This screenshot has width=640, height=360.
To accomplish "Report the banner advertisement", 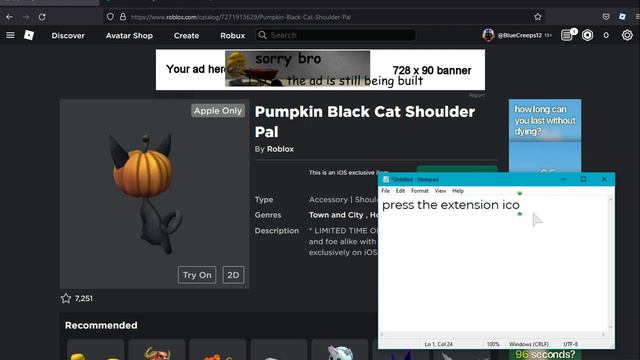I will pyautogui.click(x=477, y=95).
